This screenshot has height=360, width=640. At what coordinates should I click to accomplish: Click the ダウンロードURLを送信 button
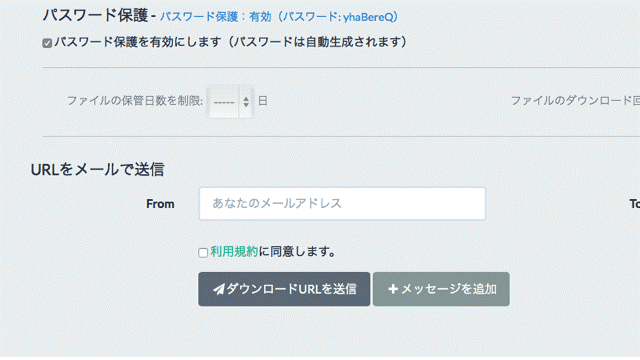point(284,289)
